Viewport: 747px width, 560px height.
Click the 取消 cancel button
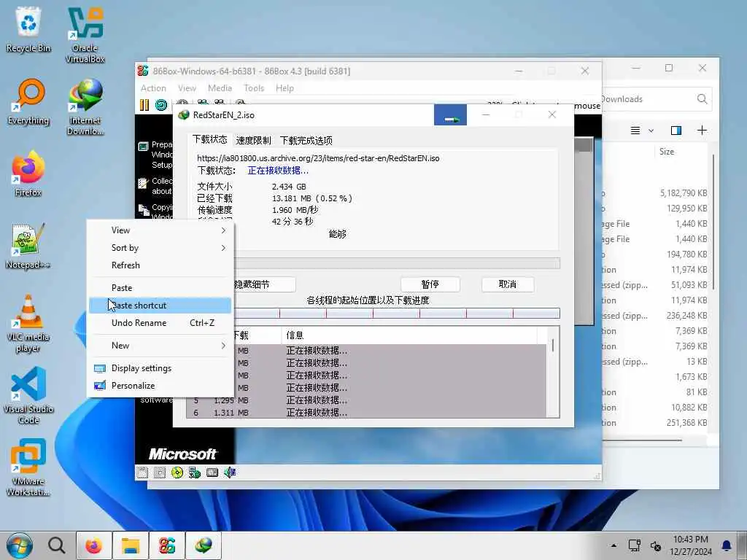(x=508, y=284)
